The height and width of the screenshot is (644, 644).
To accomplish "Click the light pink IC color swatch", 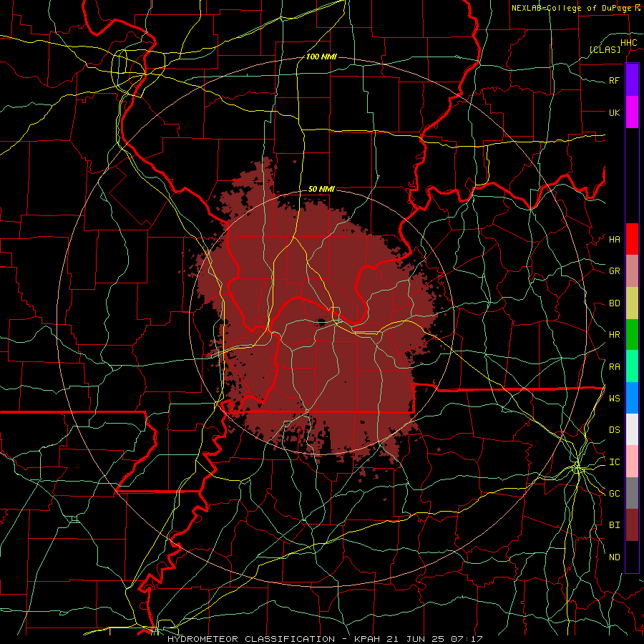I will (632, 462).
